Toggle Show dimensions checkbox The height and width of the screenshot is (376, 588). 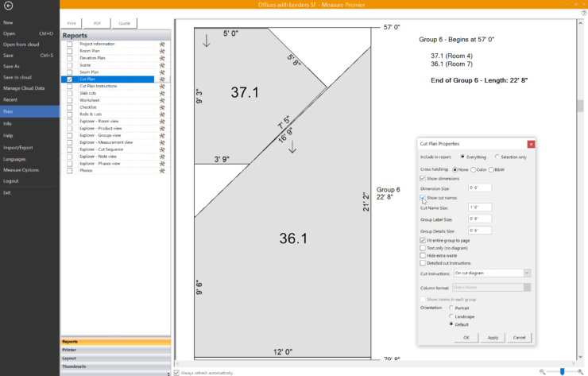[423, 178]
